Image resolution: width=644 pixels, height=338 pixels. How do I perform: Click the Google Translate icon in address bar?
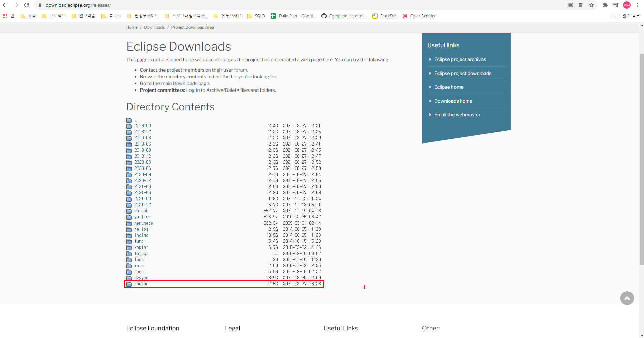click(581, 5)
